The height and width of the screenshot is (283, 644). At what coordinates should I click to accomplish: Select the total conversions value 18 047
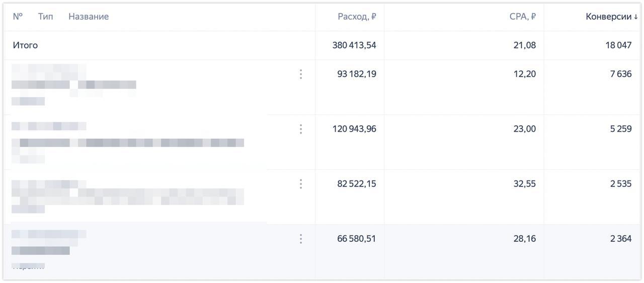[x=618, y=45]
